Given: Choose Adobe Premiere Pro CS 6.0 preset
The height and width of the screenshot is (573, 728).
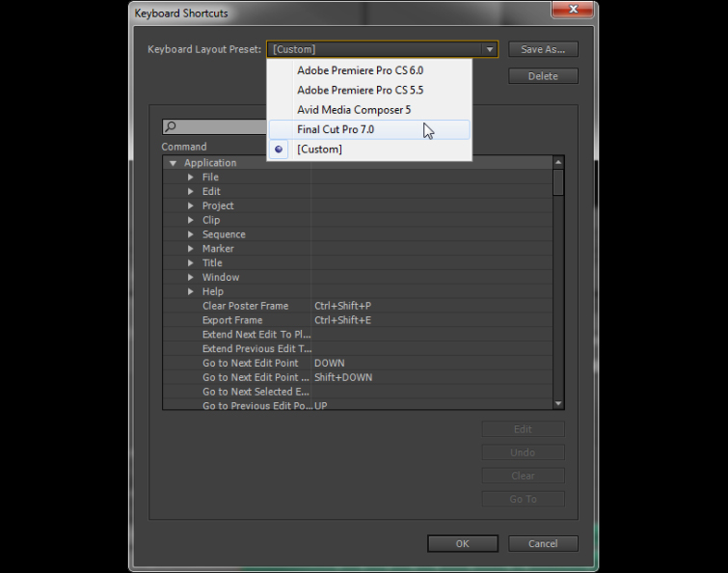Looking at the screenshot, I should coord(369,70).
